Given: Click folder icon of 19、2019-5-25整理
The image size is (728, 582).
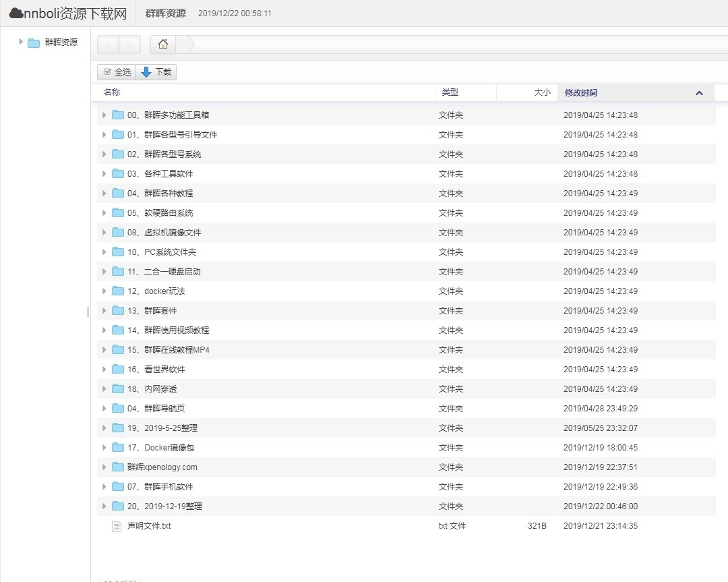Looking at the screenshot, I should (x=118, y=428).
